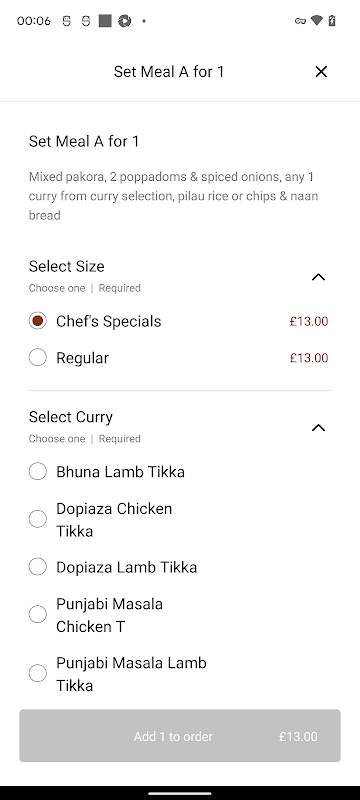Tap Add 1 to order button
360x800 pixels.
tap(180, 736)
